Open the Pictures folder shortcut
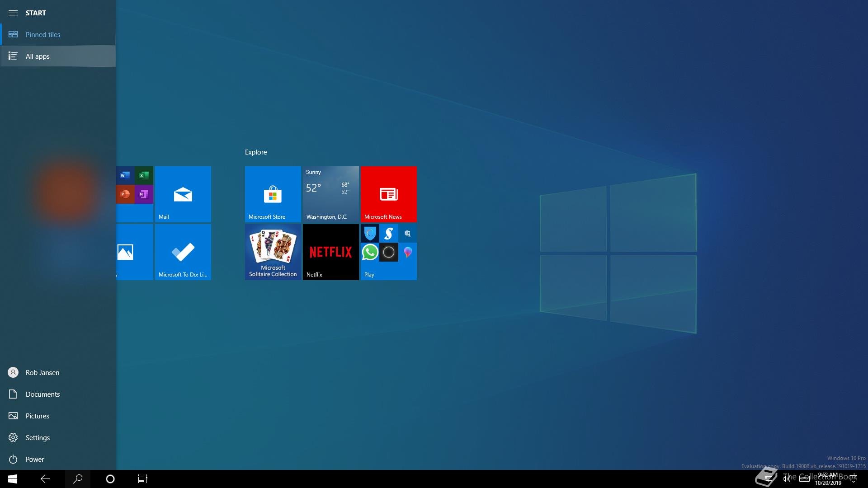The height and width of the screenshot is (488, 868). pos(58,416)
